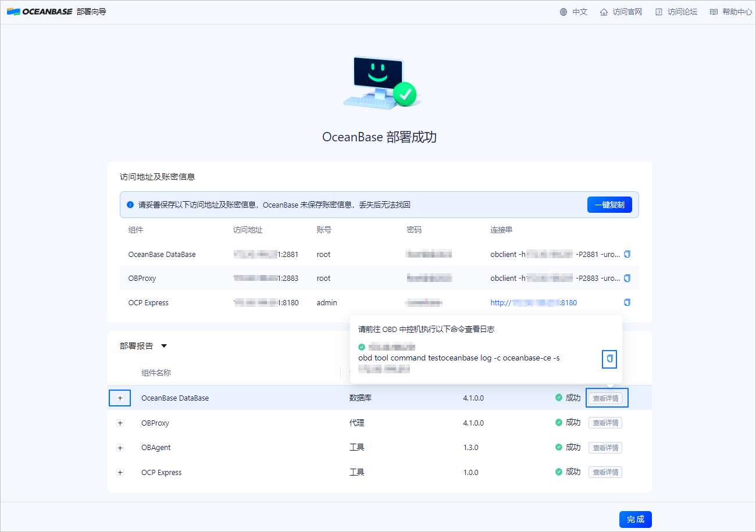This screenshot has height=532, width=756.
Task: Expand the OBAgent report row
Action: point(120,447)
